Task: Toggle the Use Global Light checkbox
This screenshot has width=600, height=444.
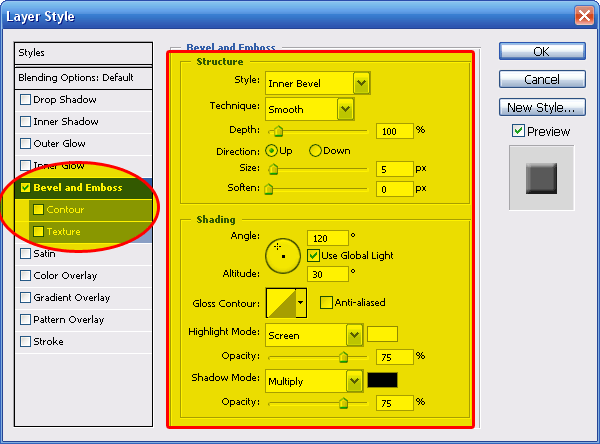Action: click(313, 255)
